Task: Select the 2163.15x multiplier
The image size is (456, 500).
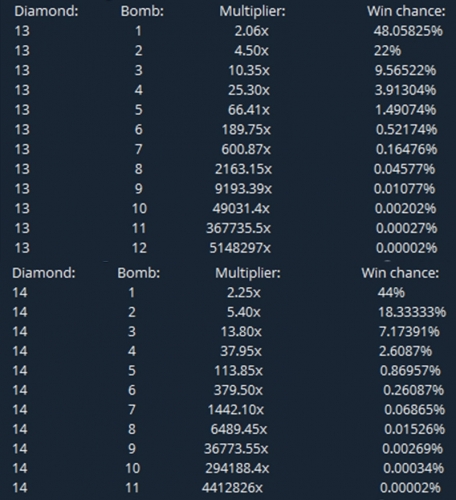Action: pyautogui.click(x=243, y=169)
